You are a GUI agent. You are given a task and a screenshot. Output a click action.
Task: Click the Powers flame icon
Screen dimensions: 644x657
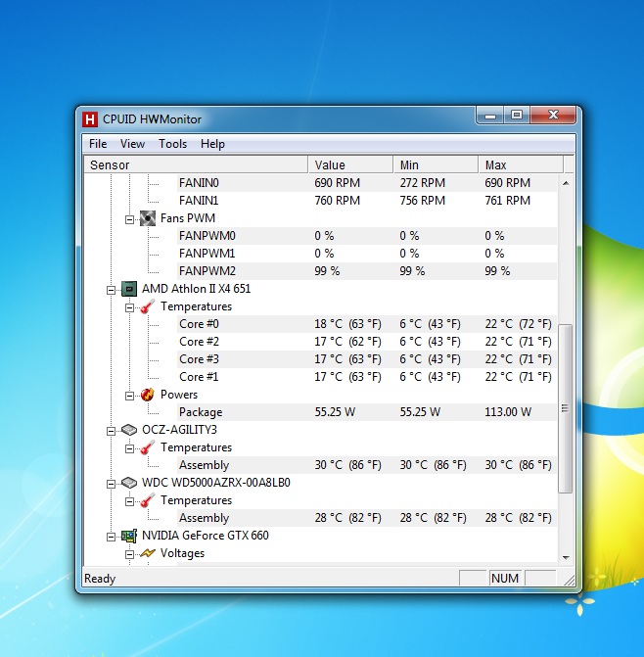click(147, 395)
